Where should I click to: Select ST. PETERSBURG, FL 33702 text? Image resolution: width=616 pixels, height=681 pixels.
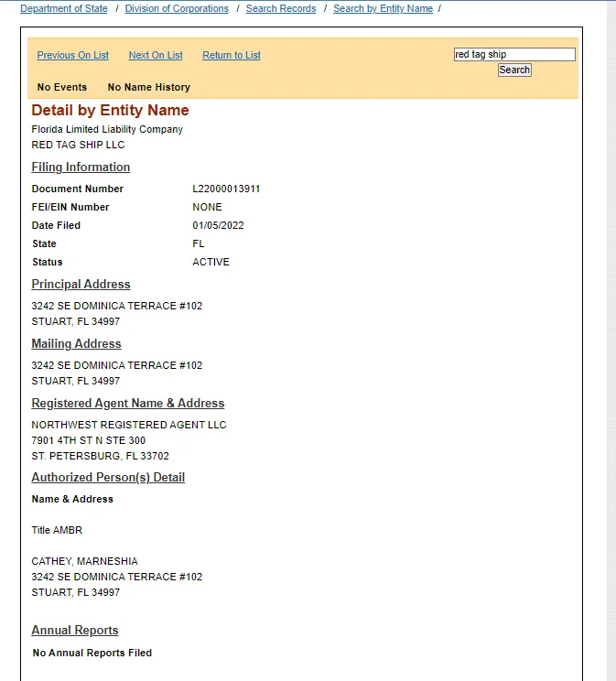(x=101, y=456)
